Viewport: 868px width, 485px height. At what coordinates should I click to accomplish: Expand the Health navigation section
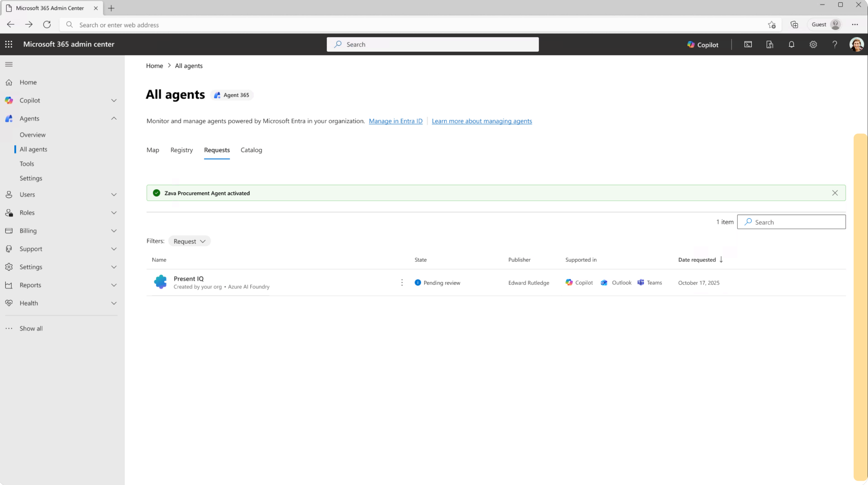[114, 303]
